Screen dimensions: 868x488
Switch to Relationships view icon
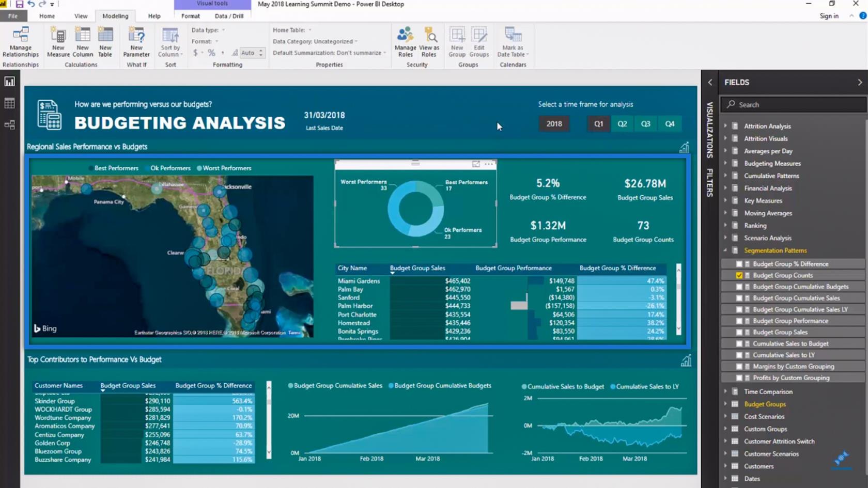9,125
